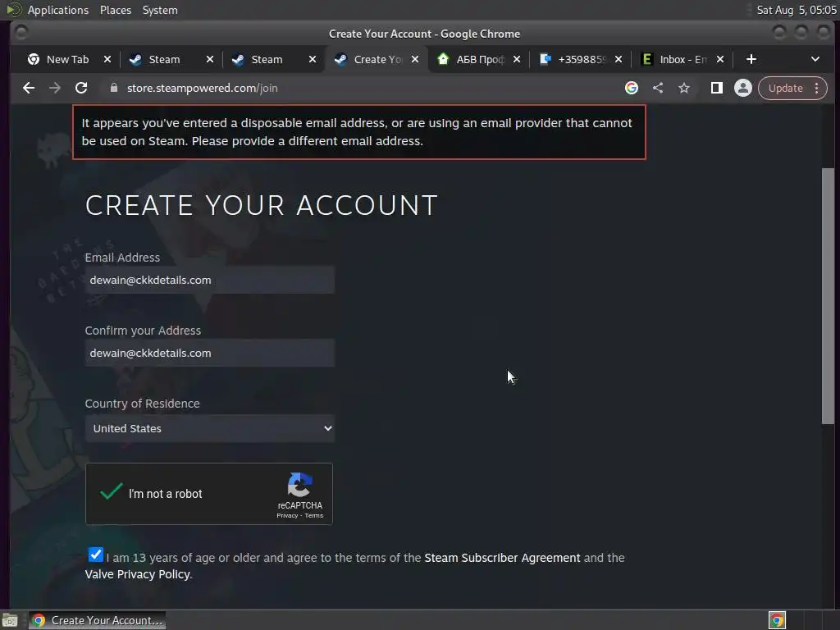Open the Valve Privacy Policy link
This screenshot has height=630, width=840.
tap(137, 574)
